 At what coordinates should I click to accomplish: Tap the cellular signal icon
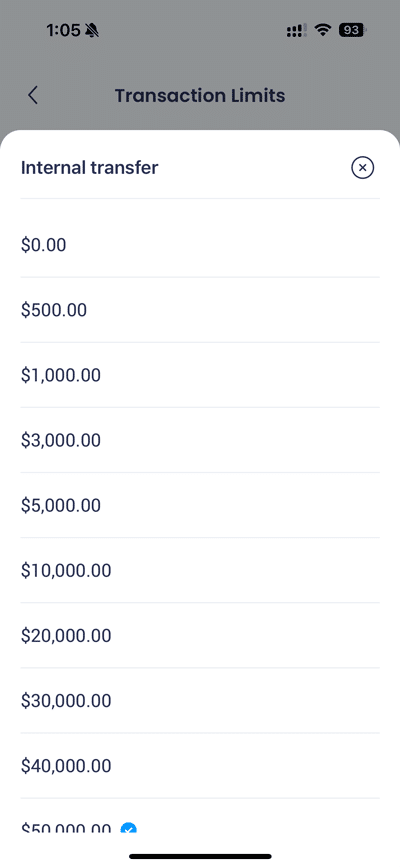tap(297, 30)
